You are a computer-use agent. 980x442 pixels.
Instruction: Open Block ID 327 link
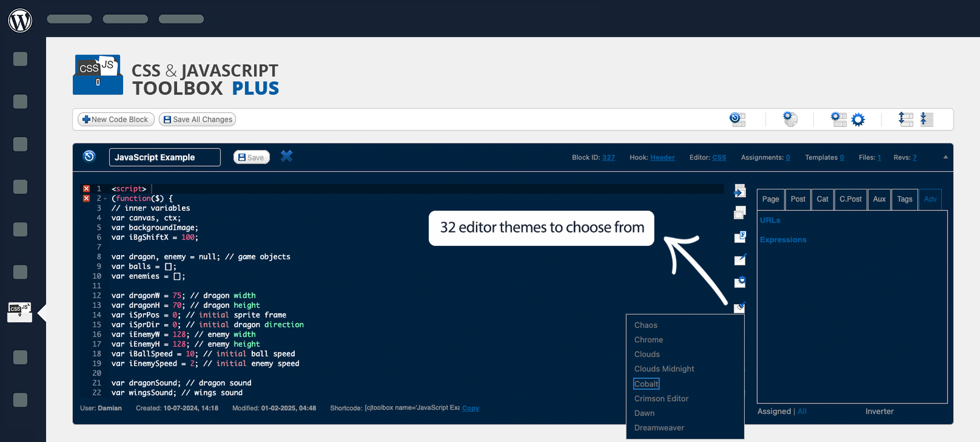(x=608, y=158)
